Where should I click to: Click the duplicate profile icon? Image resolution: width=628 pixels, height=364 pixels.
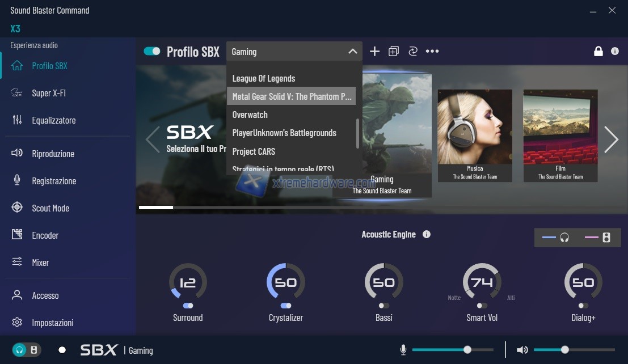point(394,52)
